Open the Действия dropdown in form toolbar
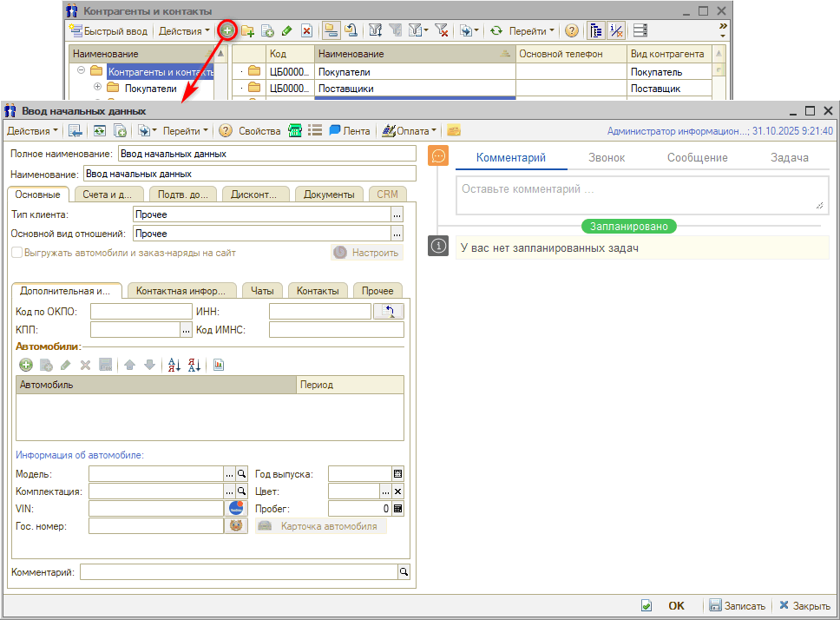 [33, 131]
